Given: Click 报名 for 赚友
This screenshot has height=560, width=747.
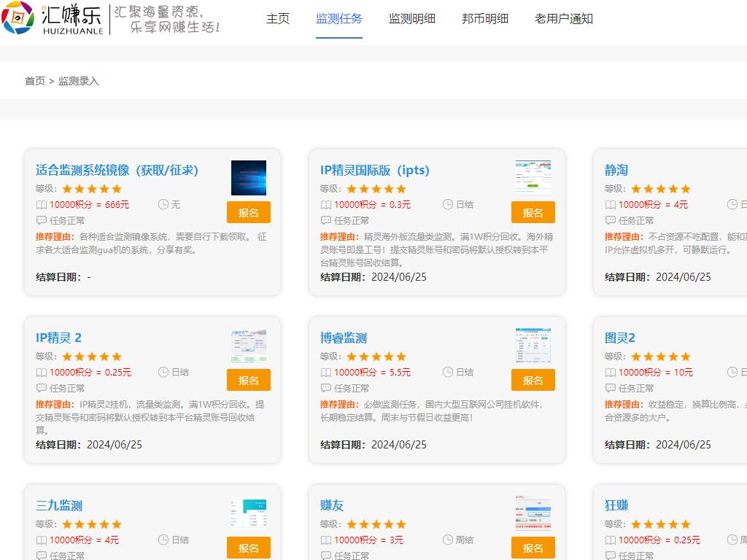Looking at the screenshot, I should tap(533, 548).
